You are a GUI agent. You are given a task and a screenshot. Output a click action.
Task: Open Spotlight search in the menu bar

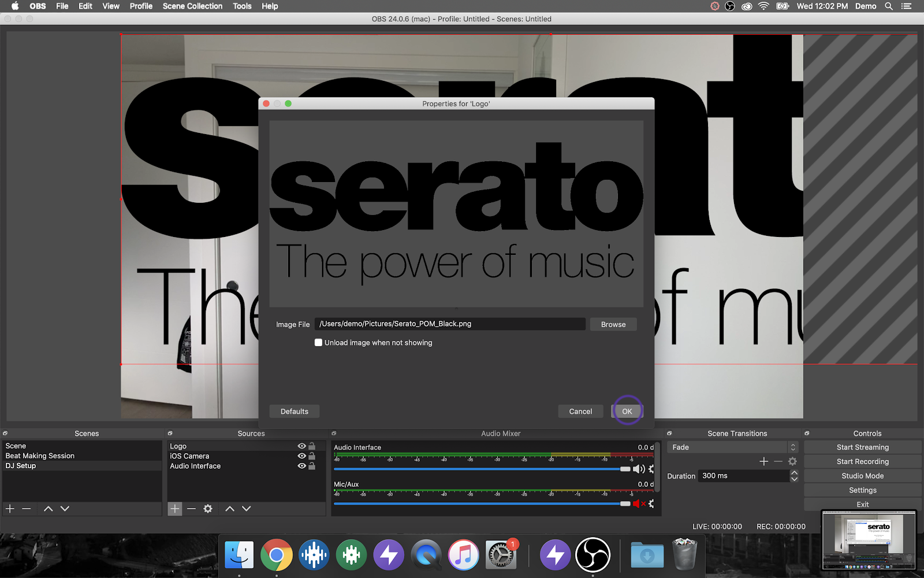point(889,6)
